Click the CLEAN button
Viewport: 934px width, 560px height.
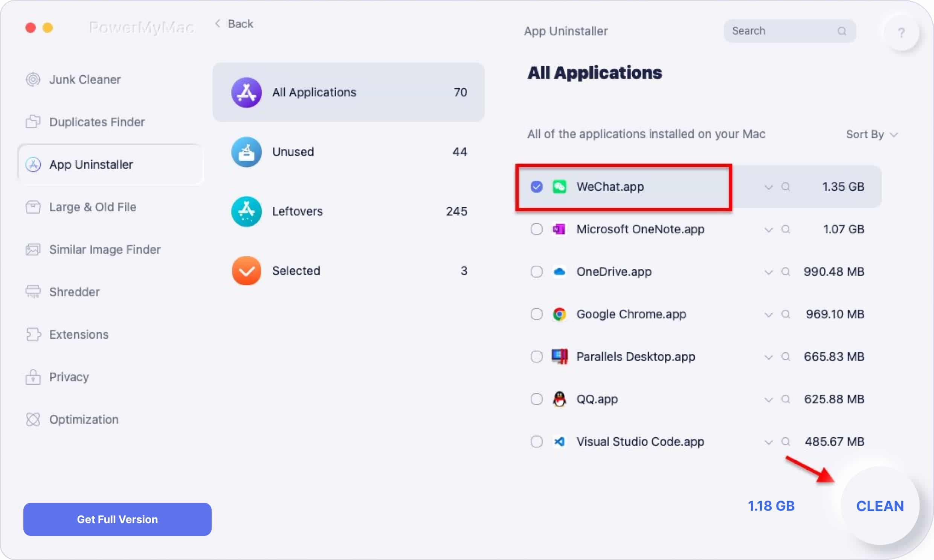(880, 506)
